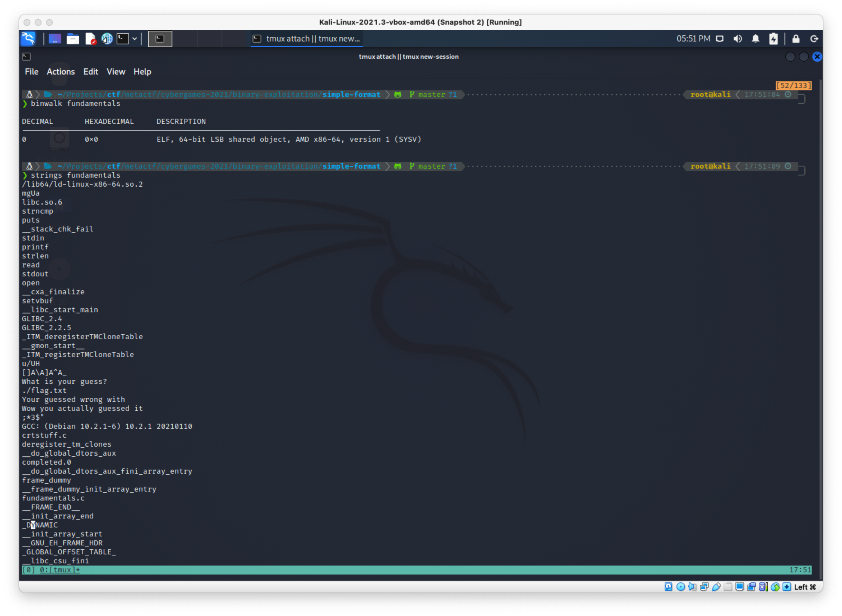
Task: Select the '__stack_chk_fail' line
Action: [x=58, y=229]
